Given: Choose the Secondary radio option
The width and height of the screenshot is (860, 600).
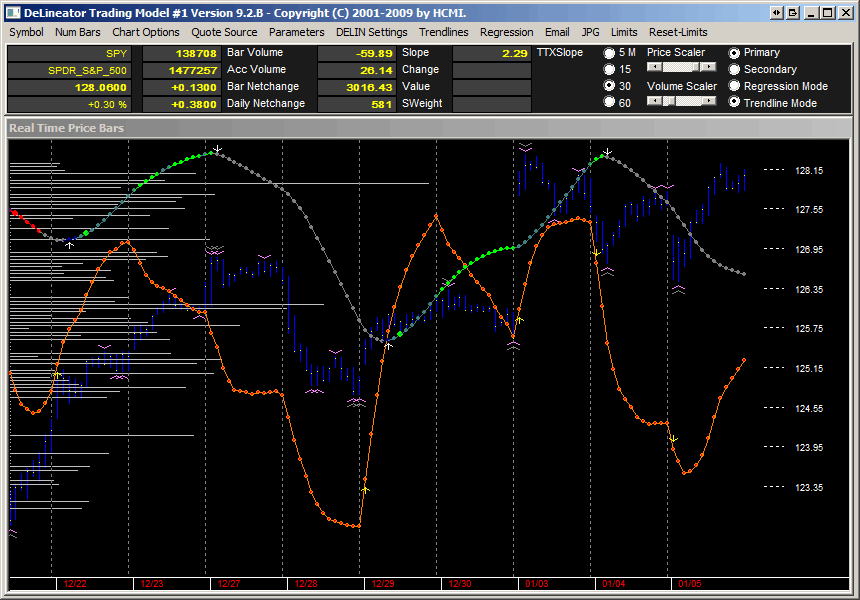Looking at the screenshot, I should (x=734, y=69).
